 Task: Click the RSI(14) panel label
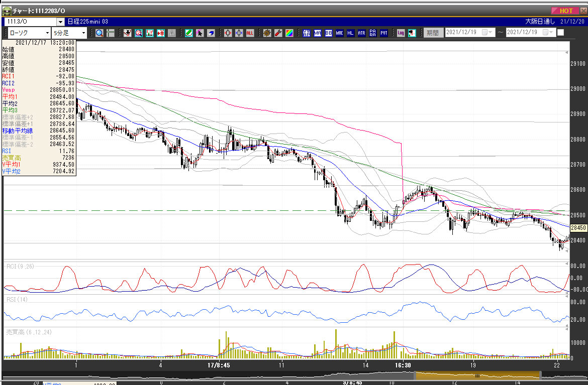click(x=17, y=299)
